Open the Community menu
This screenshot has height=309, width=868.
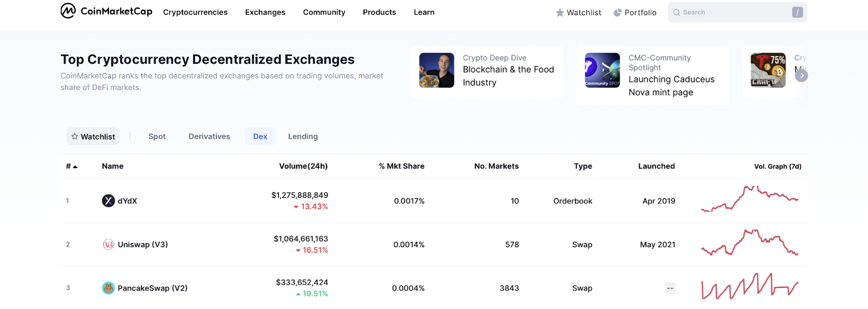(x=324, y=12)
